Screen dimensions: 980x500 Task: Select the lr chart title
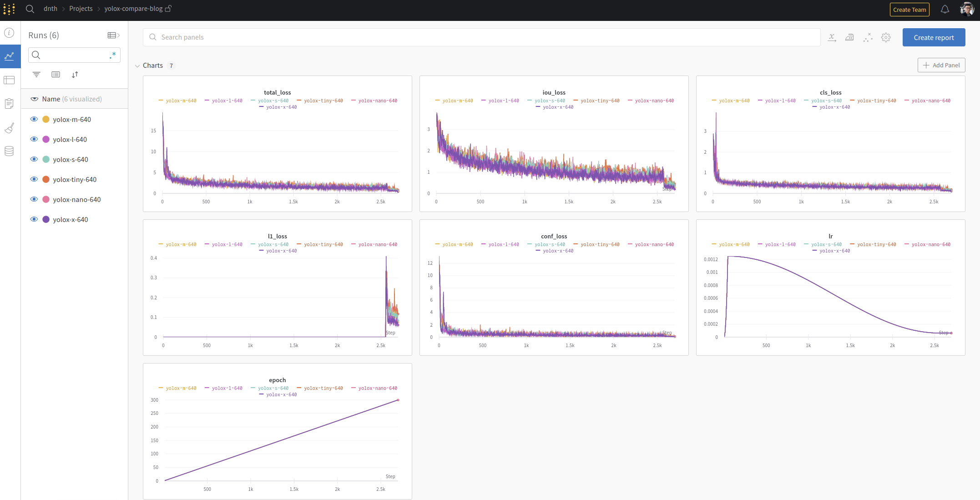coord(831,236)
